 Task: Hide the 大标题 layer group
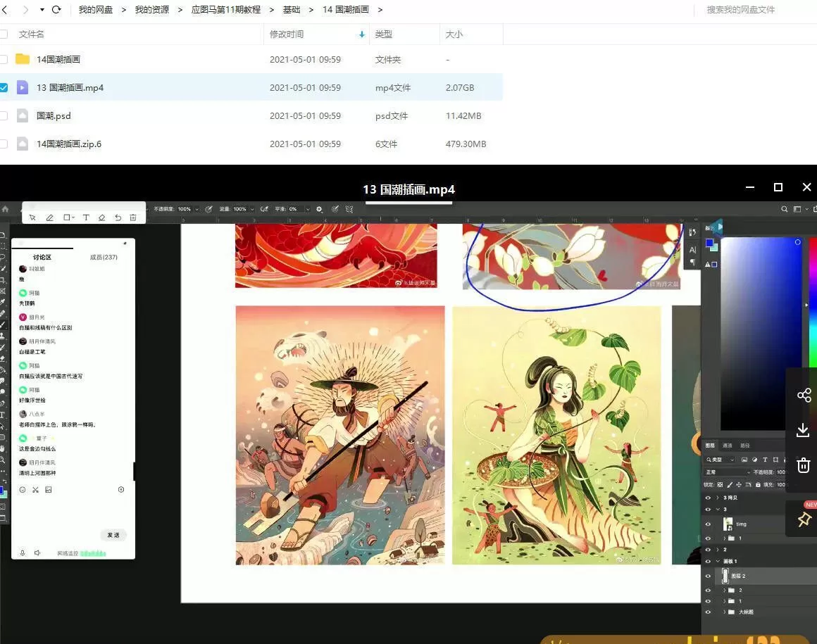point(708,612)
